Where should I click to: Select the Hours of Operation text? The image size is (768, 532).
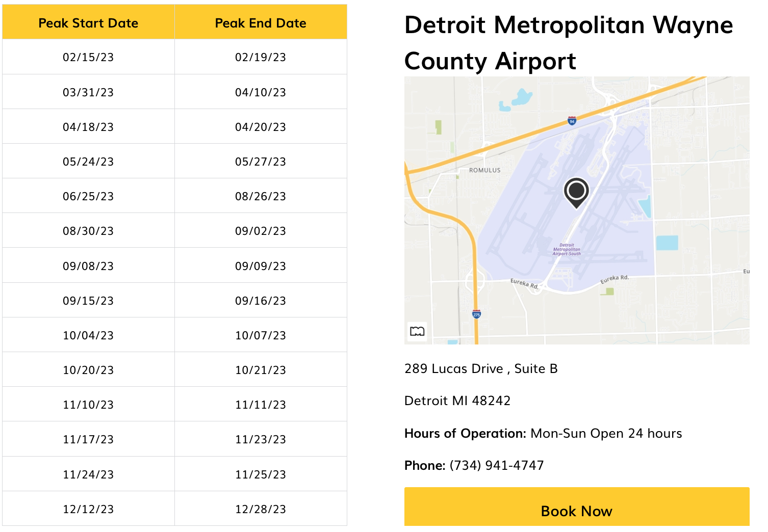coord(543,433)
